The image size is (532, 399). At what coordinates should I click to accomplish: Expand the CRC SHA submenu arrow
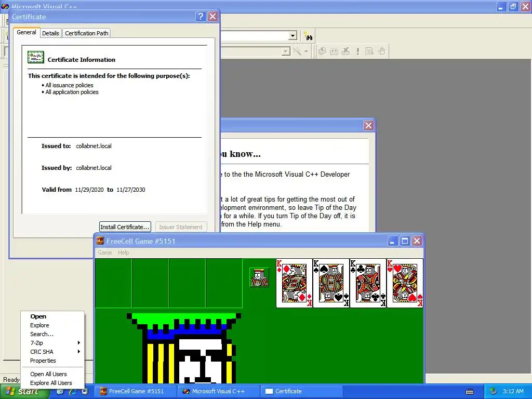click(79, 352)
